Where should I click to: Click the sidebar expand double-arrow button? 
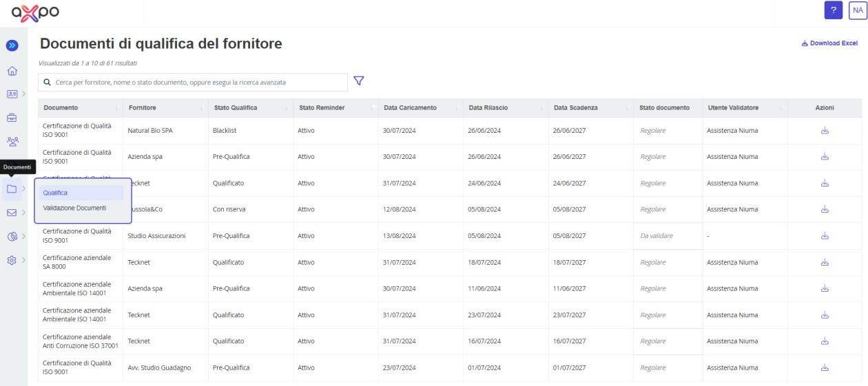tap(12, 46)
